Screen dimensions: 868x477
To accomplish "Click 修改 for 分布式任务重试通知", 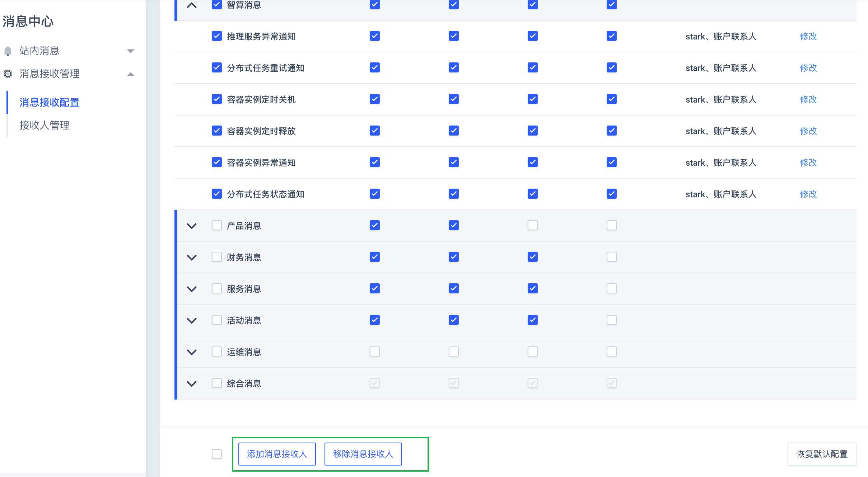I will 808,68.
